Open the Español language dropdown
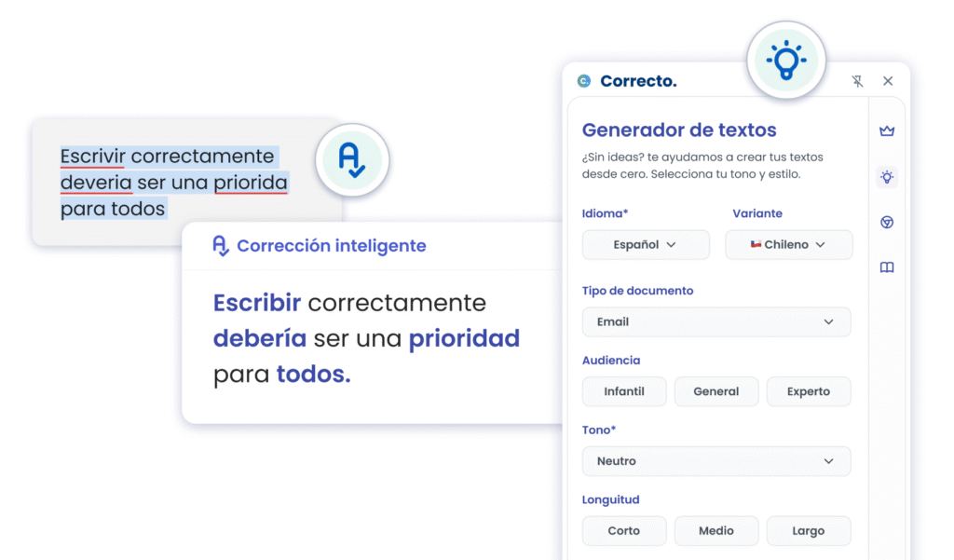The height and width of the screenshot is (560, 954). (645, 245)
